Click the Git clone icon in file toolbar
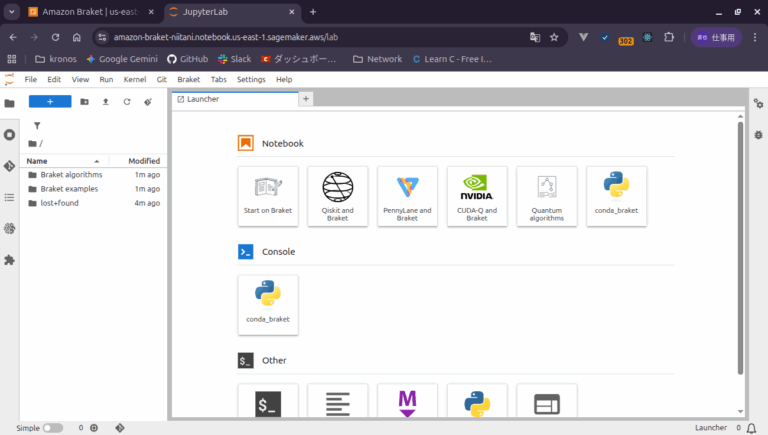The image size is (768, 435). pos(148,101)
